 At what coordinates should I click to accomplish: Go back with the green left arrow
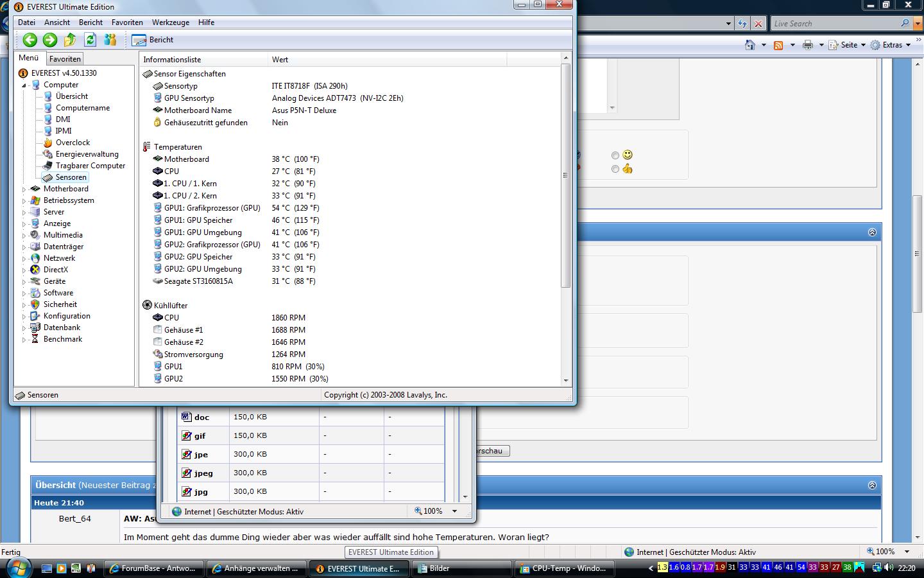[x=30, y=40]
